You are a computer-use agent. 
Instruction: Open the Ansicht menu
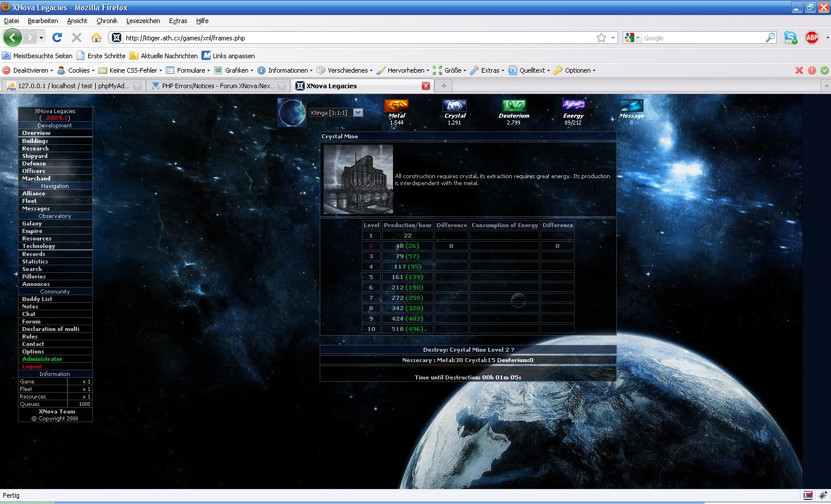click(x=77, y=21)
